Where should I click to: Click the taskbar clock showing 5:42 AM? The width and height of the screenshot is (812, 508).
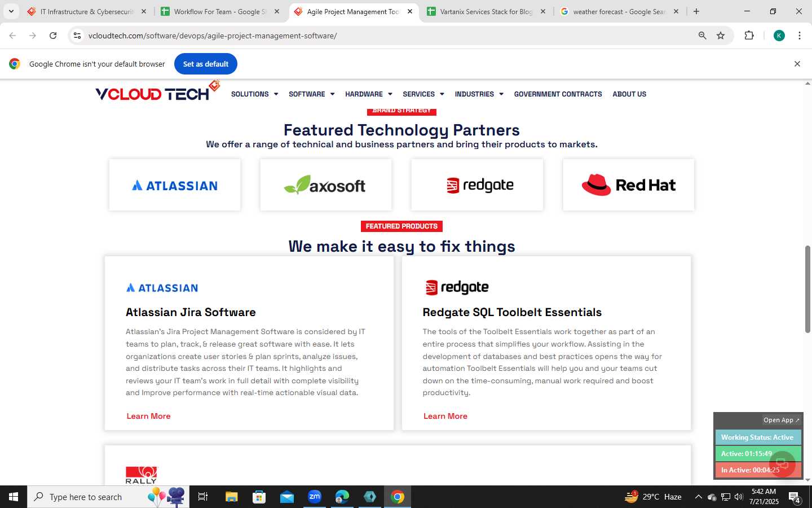[x=764, y=497]
